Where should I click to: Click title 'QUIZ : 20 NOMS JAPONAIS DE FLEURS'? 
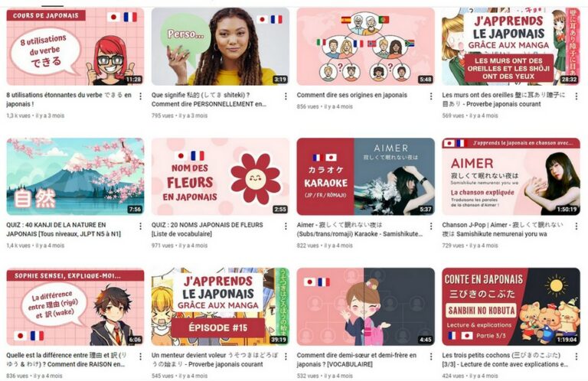tap(207, 225)
